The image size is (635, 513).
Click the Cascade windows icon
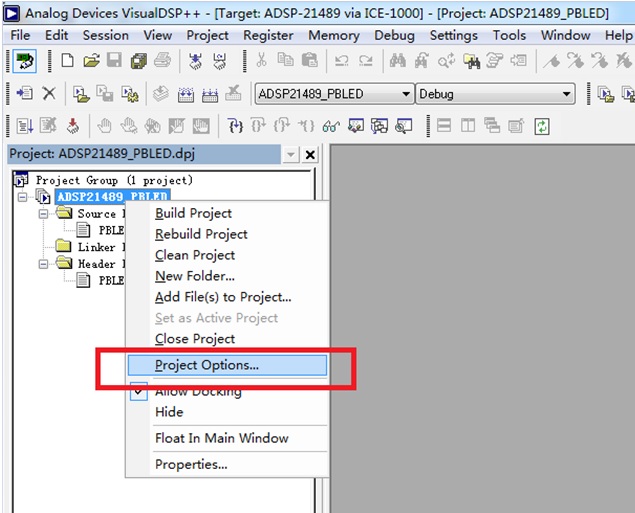(x=492, y=126)
